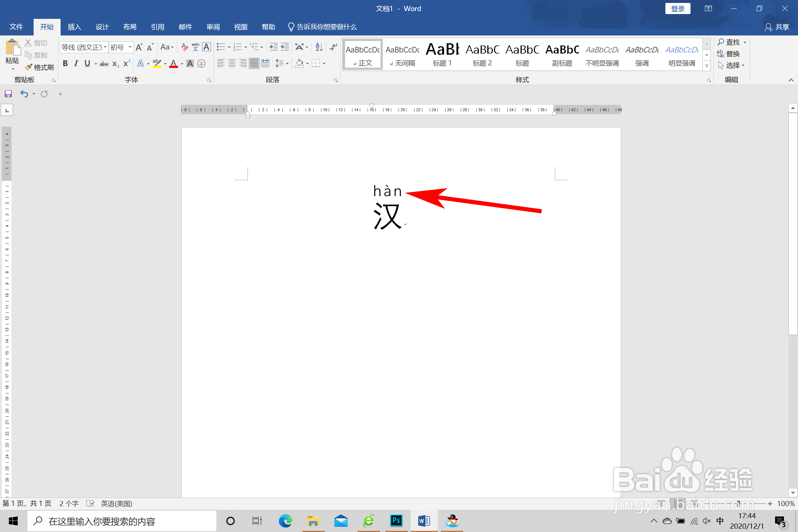The height and width of the screenshot is (532, 798).
Task: Toggle italic formatting
Action: point(76,64)
